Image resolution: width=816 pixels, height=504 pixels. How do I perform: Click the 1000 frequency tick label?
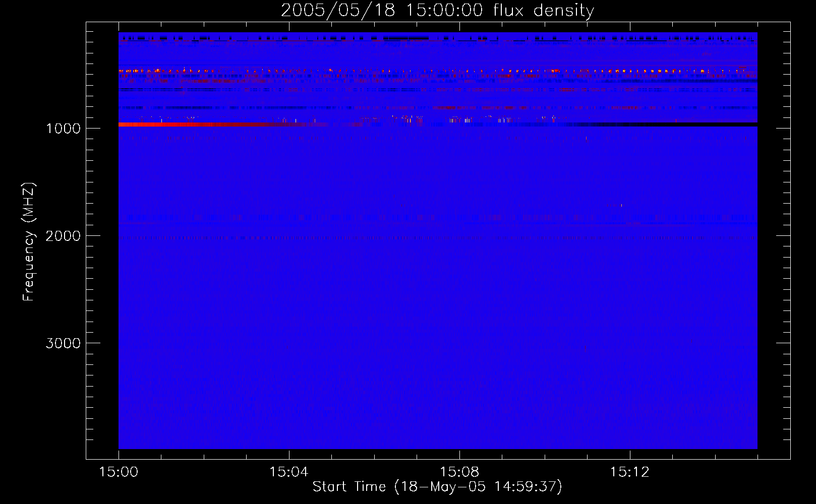63,129
